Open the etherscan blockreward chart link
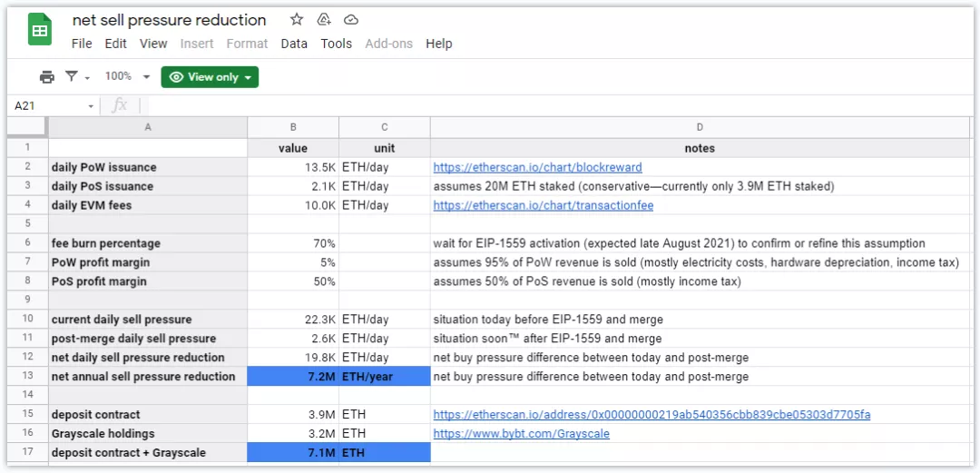This screenshot has height=473, width=980. pos(537,167)
